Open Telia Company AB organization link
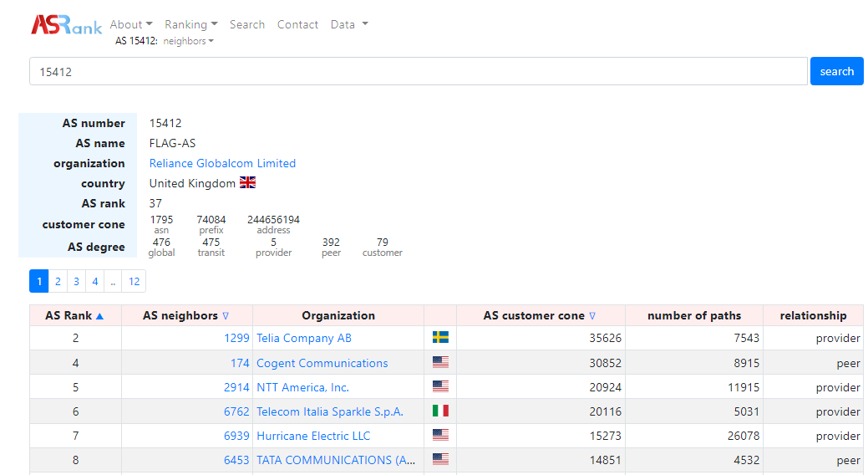 304,338
